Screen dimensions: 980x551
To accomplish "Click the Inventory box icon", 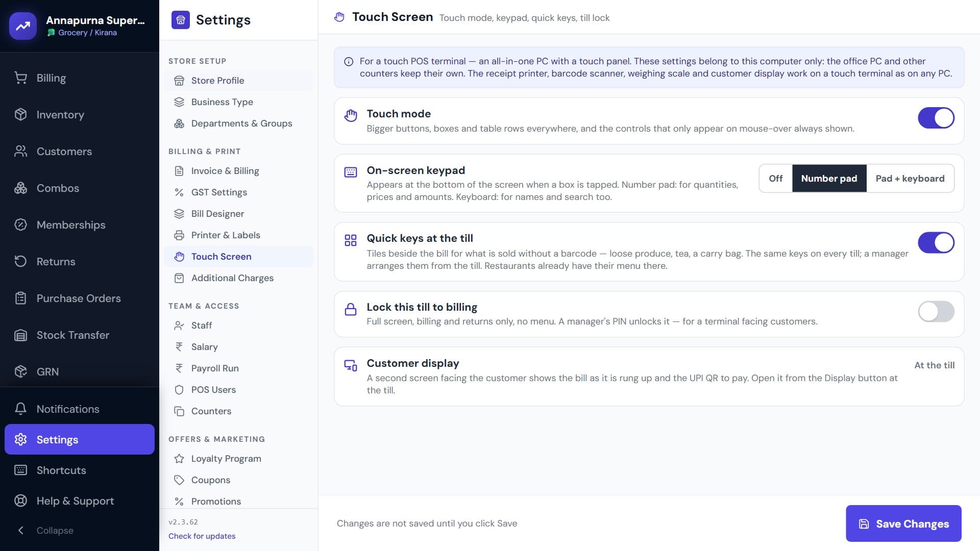I will point(20,115).
